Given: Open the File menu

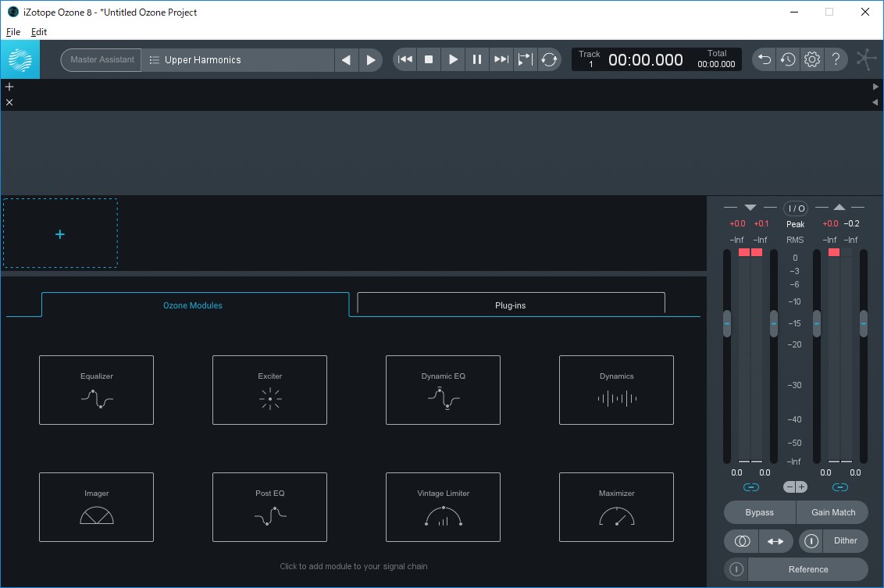Looking at the screenshot, I should (x=13, y=32).
